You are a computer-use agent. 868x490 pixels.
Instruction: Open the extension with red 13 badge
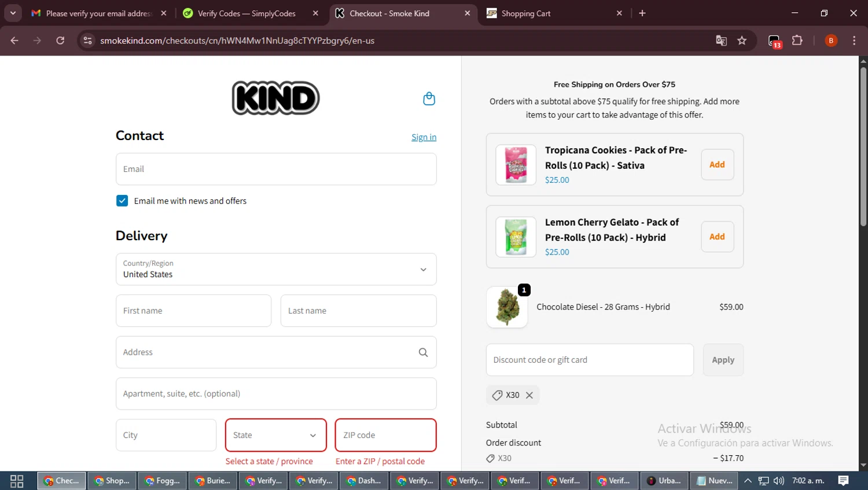coord(774,41)
